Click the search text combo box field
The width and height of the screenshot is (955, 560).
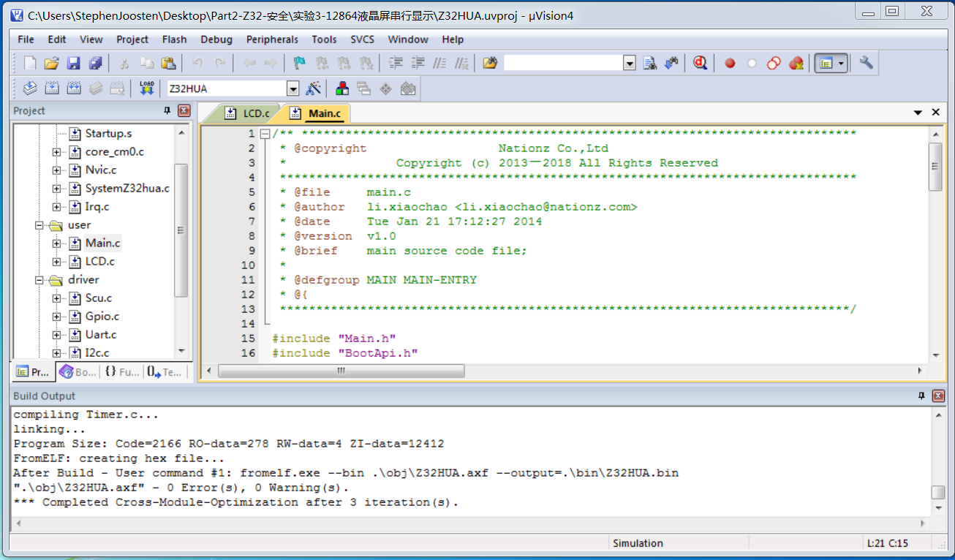click(562, 64)
